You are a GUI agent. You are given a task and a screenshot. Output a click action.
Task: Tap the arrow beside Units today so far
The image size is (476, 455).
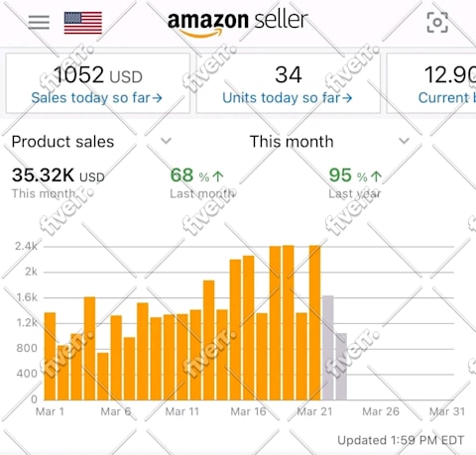[347, 98]
